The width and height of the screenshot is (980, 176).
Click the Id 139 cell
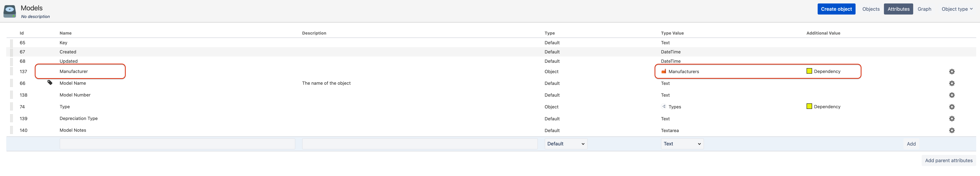point(24,119)
